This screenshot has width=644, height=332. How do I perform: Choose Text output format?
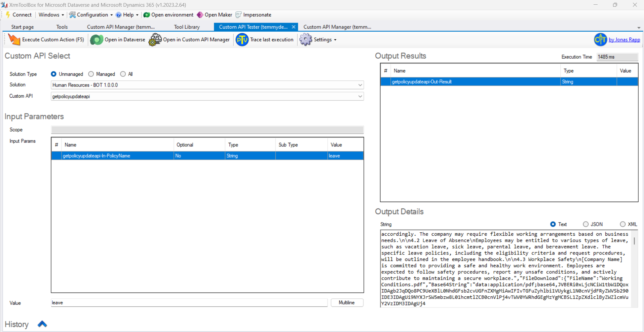[553, 224]
